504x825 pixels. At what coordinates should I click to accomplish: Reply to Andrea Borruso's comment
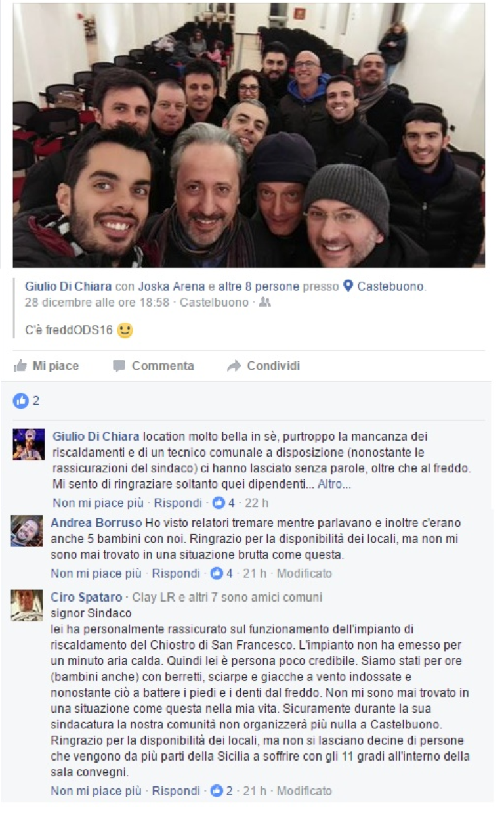click(x=177, y=573)
